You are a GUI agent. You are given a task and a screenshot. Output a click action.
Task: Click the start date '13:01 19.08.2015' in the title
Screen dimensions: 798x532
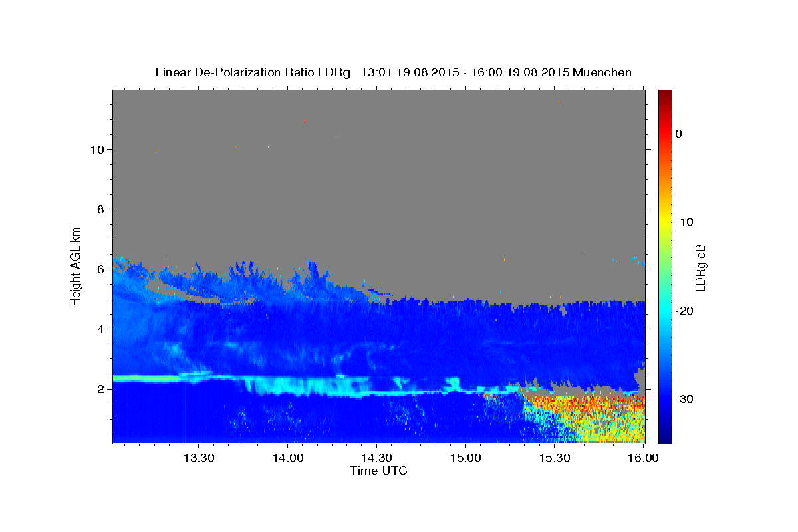pyautogui.click(x=409, y=72)
